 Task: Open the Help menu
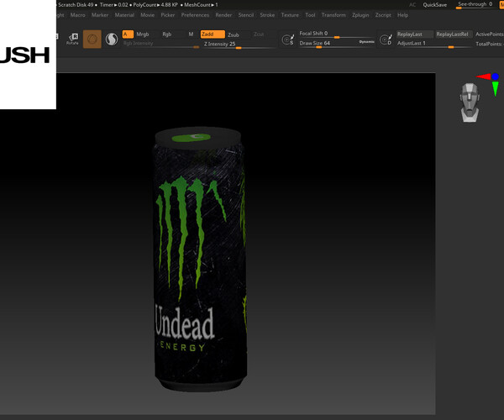pos(402,15)
